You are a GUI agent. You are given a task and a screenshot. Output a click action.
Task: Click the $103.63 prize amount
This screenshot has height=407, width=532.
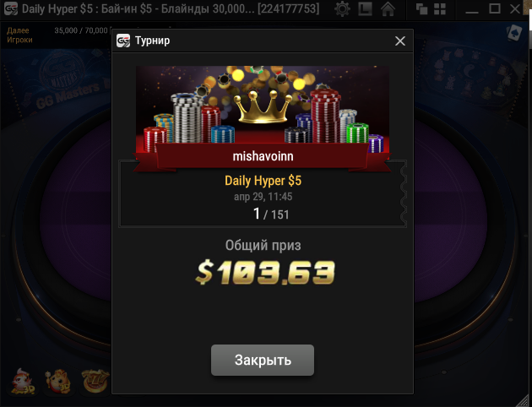265,272
